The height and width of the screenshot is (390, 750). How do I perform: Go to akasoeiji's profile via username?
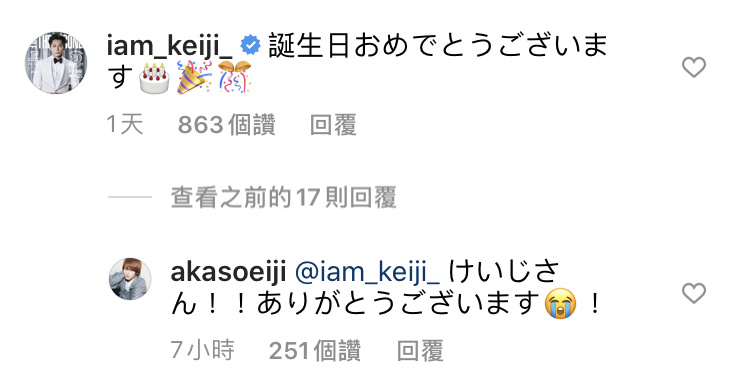(x=228, y=272)
